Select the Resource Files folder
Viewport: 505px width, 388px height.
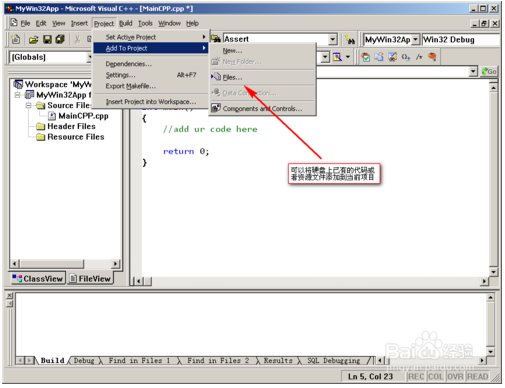tap(76, 137)
